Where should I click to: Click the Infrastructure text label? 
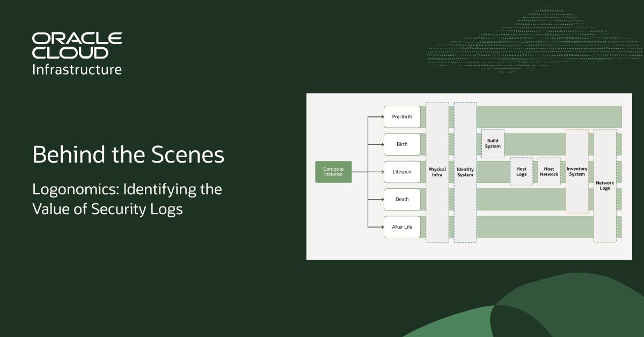[77, 69]
